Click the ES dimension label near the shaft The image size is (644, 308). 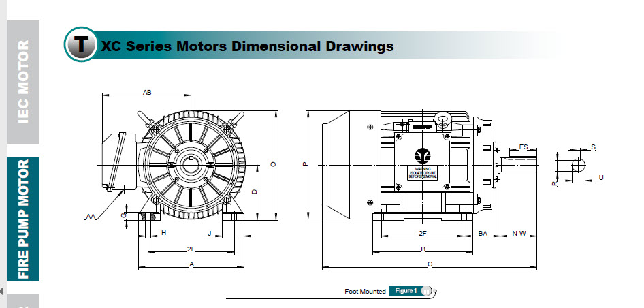(523, 147)
